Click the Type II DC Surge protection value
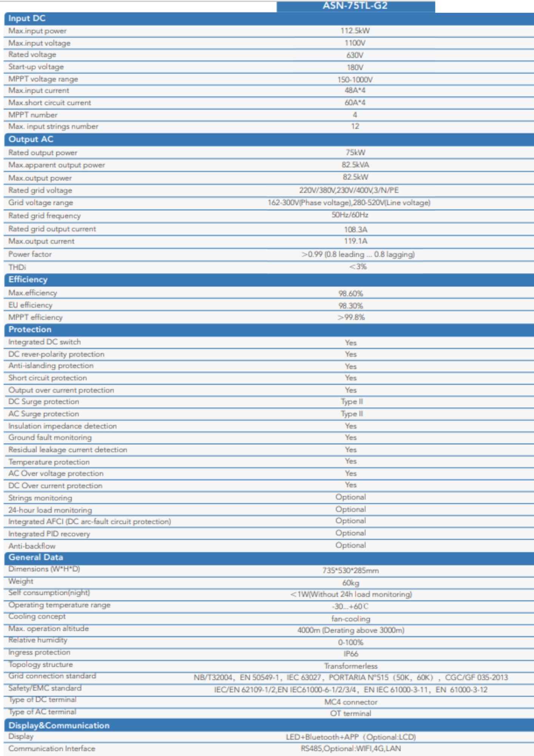534x756 pixels. pyautogui.click(x=352, y=402)
